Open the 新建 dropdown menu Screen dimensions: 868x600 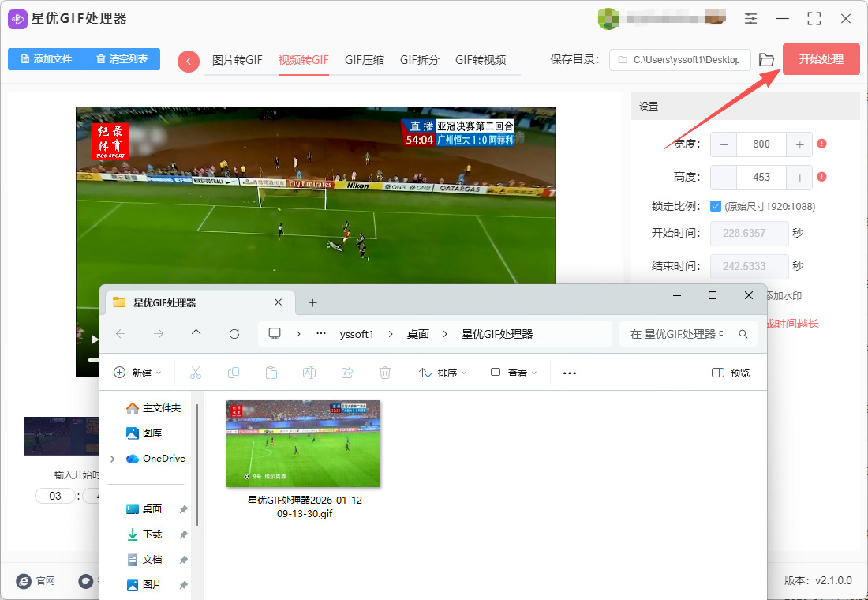pyautogui.click(x=137, y=373)
